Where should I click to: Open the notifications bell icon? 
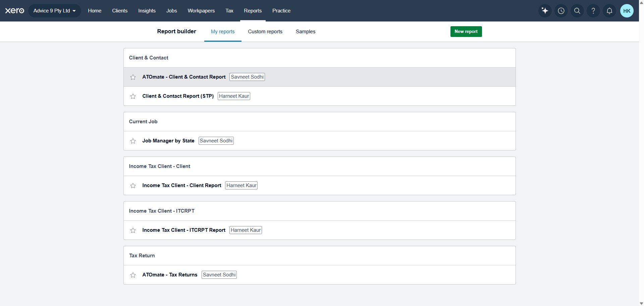[609, 11]
